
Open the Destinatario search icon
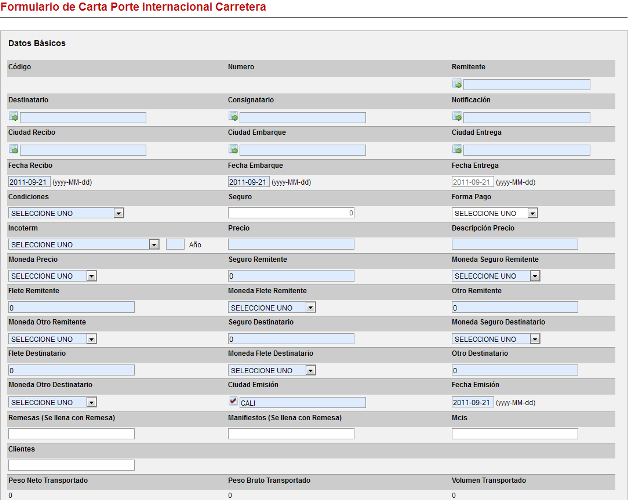(14, 118)
